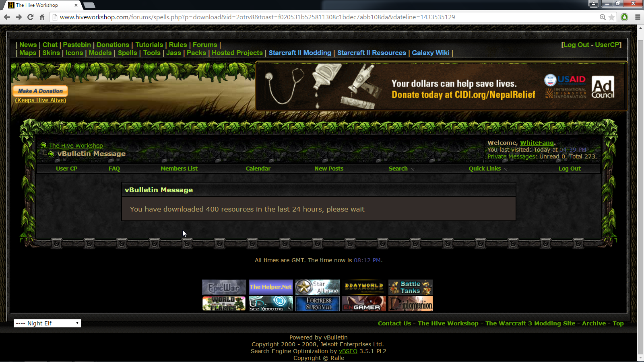Go to Forums from top navigation
The width and height of the screenshot is (644, 362).
click(205, 45)
